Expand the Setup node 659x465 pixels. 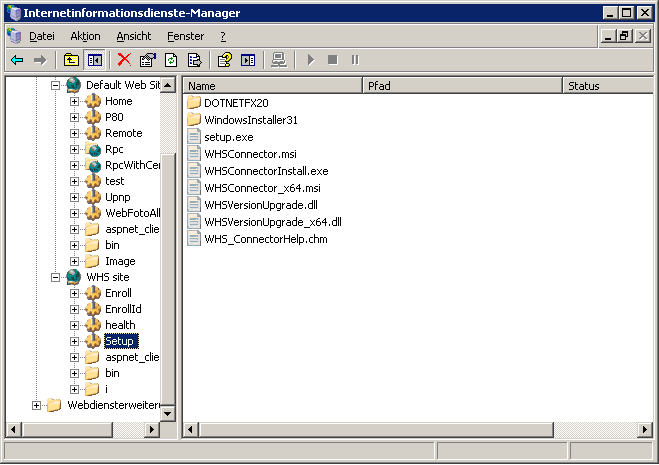74,341
